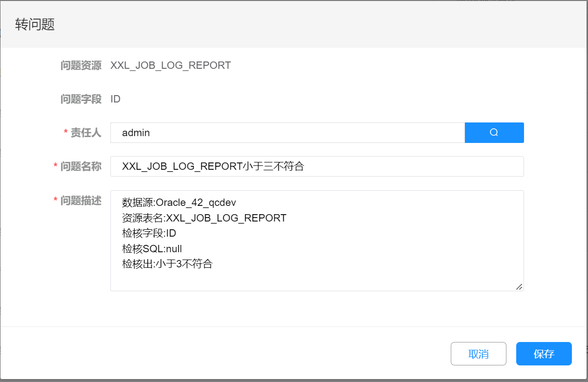The width and height of the screenshot is (588, 382).
Task: Place cursor on the 资源表名 description line
Action: pyautogui.click(x=204, y=218)
